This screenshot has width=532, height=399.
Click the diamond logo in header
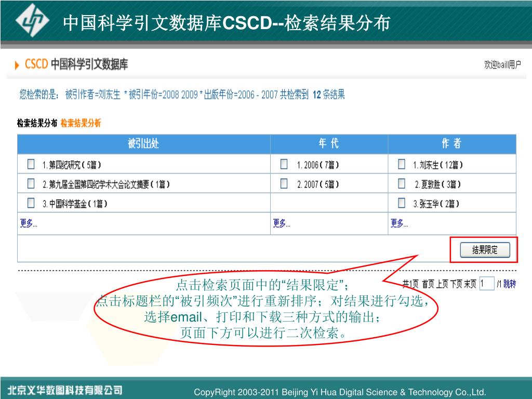(32, 20)
